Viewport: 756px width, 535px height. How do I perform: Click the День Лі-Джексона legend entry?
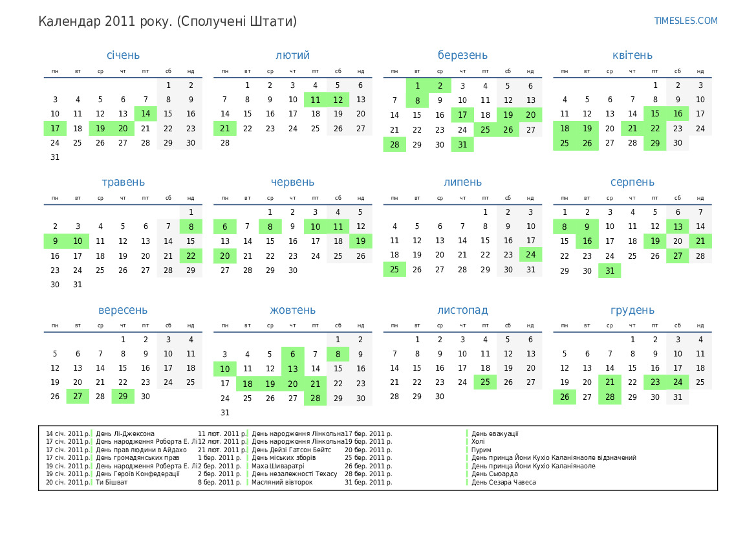coord(125,433)
